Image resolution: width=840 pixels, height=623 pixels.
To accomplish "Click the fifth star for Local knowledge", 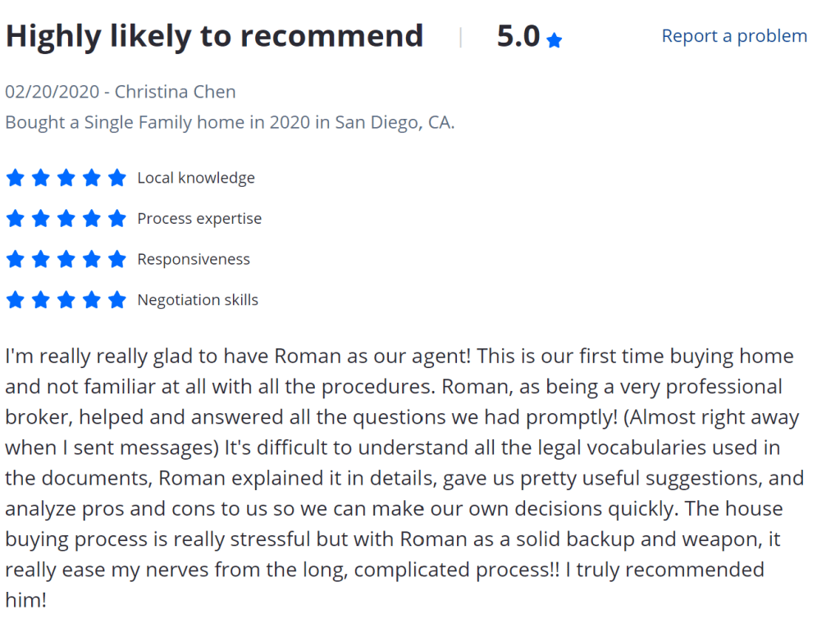I will coord(117,178).
